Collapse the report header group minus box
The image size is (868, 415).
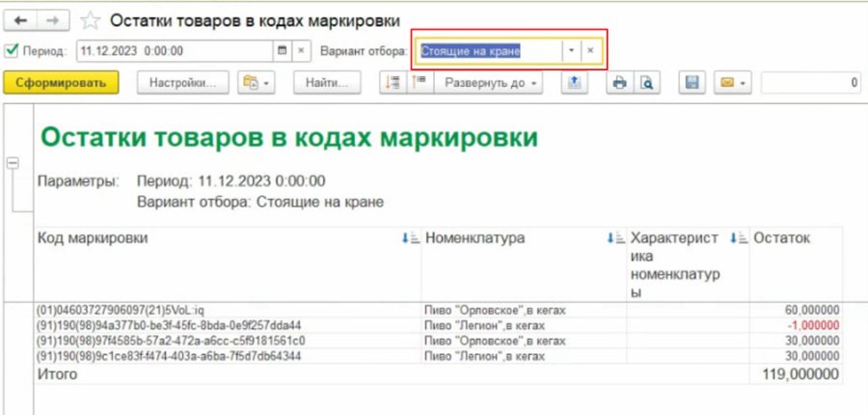pyautogui.click(x=13, y=162)
